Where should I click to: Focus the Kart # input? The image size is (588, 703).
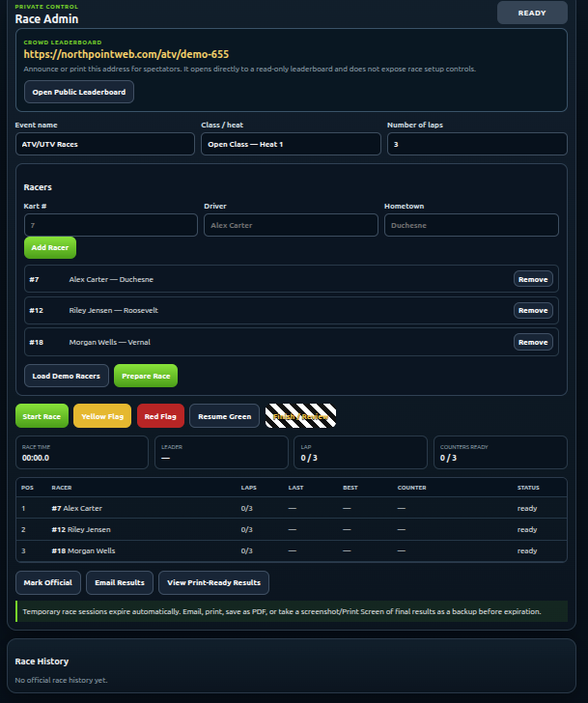(111, 225)
